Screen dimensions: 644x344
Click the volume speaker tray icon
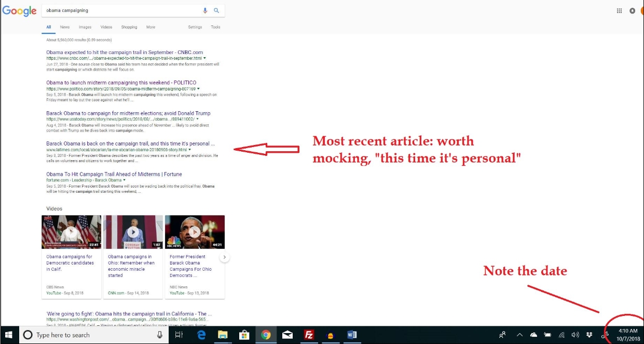tap(575, 335)
